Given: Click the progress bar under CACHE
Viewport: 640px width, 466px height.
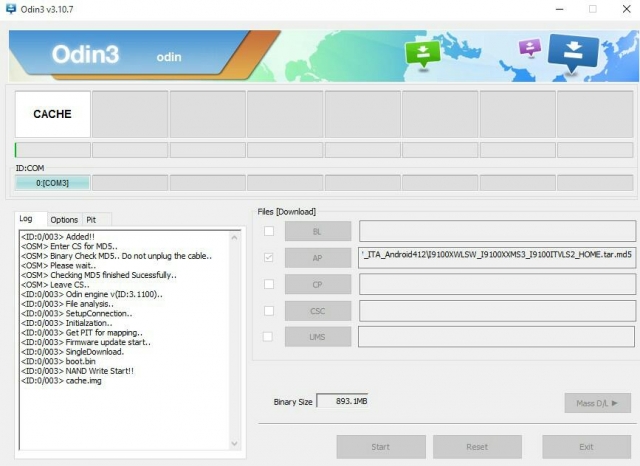Looking at the screenshot, I should click(x=53, y=150).
